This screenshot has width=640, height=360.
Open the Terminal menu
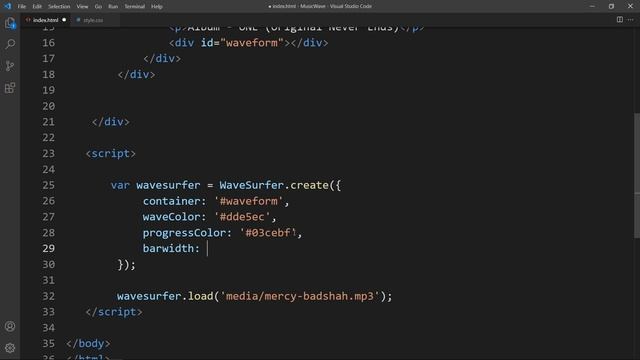[134, 7]
